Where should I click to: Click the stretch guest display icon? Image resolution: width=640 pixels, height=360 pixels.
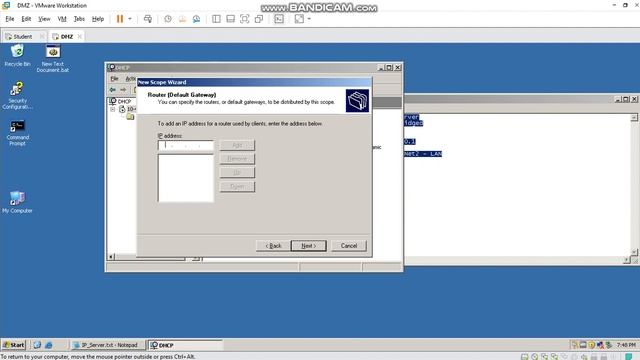(x=299, y=19)
